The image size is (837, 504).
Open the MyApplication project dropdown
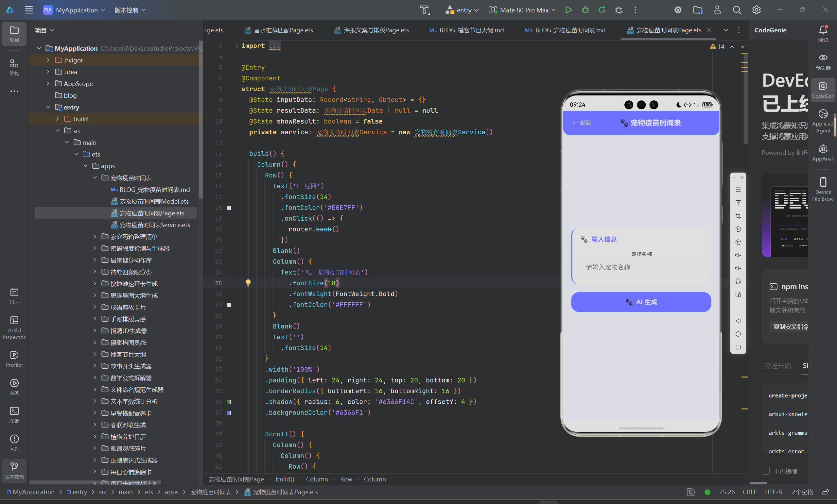(x=75, y=10)
